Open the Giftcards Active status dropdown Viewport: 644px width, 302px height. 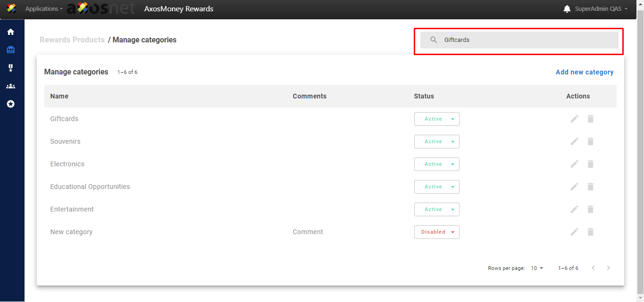pyautogui.click(x=436, y=119)
